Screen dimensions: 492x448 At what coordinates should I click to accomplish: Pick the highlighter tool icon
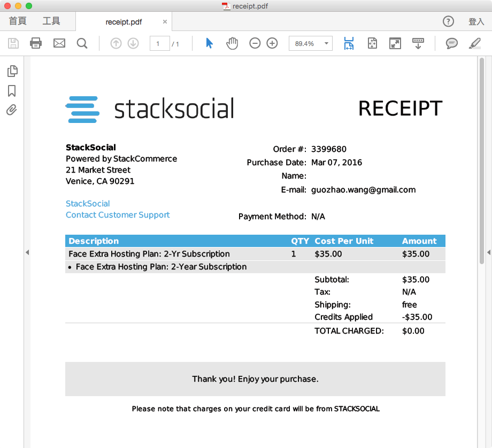474,43
